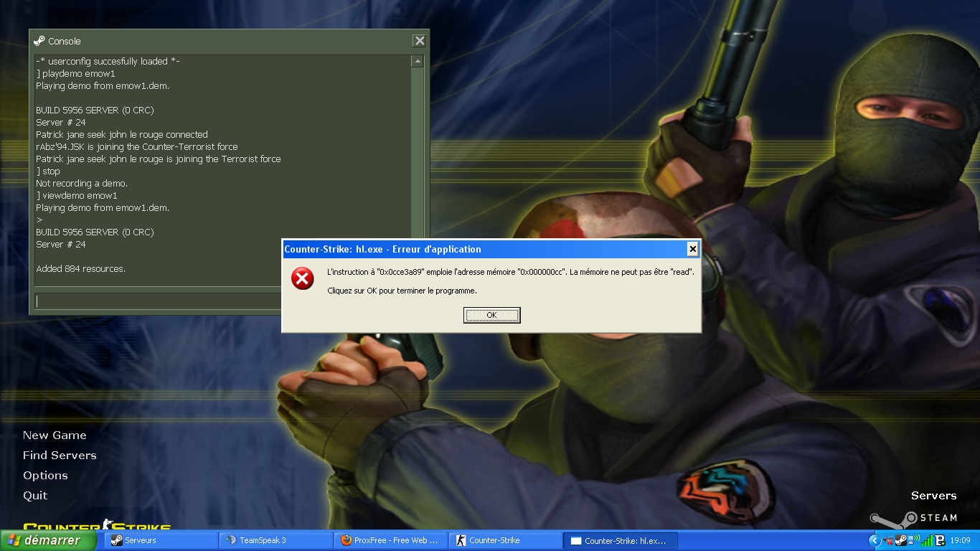Viewport: 980px width, 551px height.
Task: Click the red error icon in dialog
Action: pos(303,278)
